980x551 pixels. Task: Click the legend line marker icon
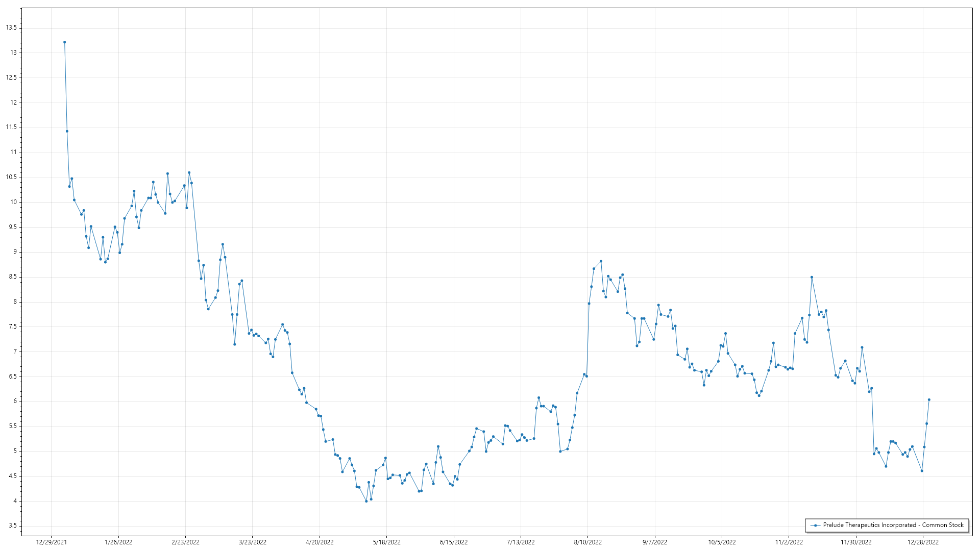pyautogui.click(x=816, y=525)
